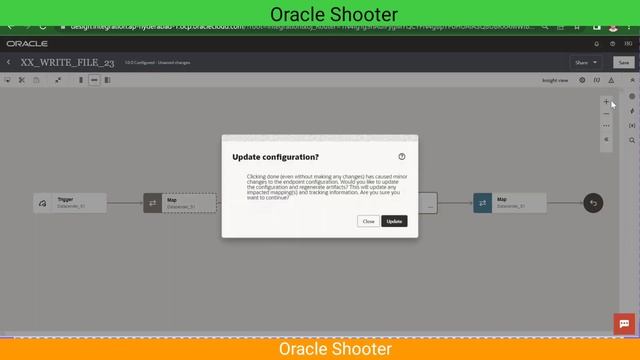The image size is (640, 360).
Task: Click the end return circle node
Action: tap(593, 203)
